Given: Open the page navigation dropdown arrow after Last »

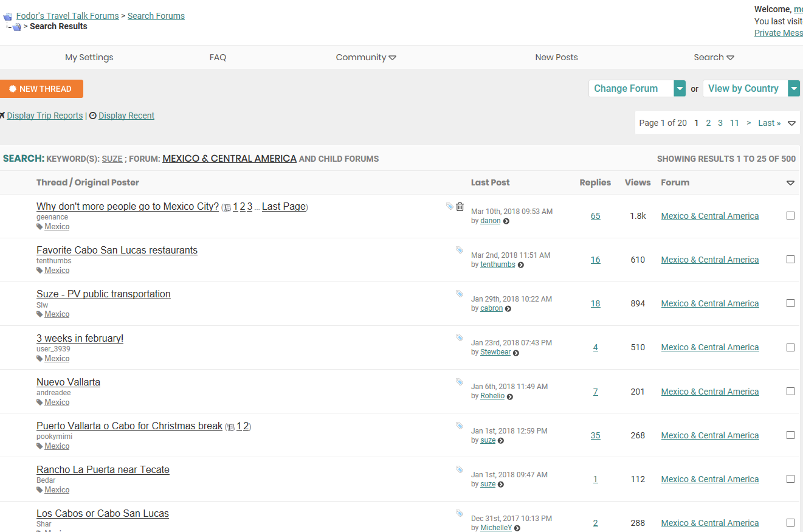Looking at the screenshot, I should click(x=791, y=123).
